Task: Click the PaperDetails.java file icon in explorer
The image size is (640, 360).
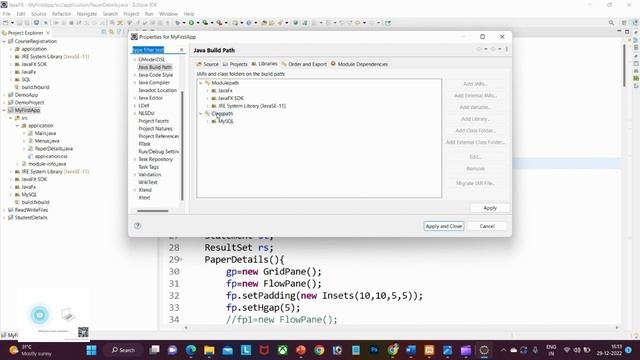Action: pos(30,149)
